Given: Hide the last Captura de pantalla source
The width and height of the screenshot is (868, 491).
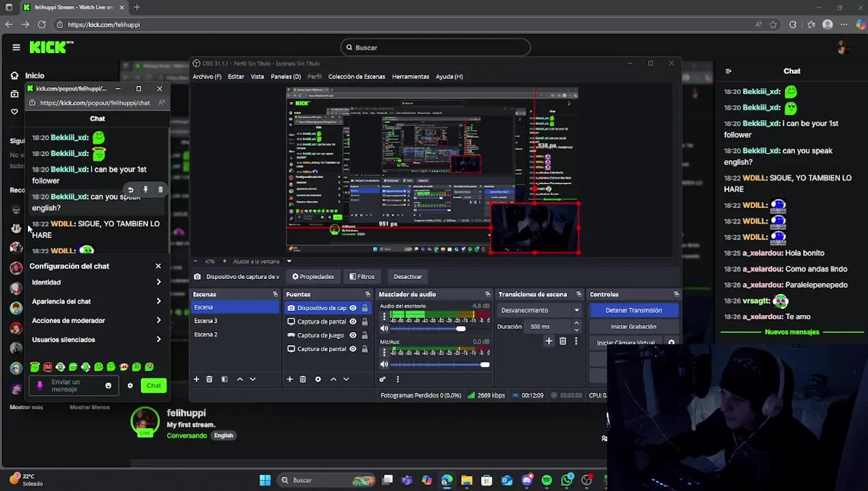Looking at the screenshot, I should pos(353,348).
